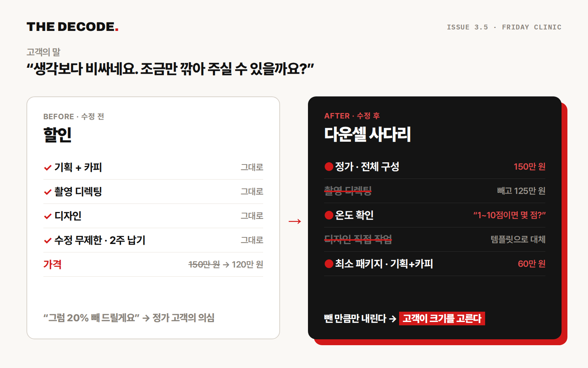This screenshot has width=588, height=368.
Task: Click 그대로 in the 디자인 row
Action: [252, 216]
